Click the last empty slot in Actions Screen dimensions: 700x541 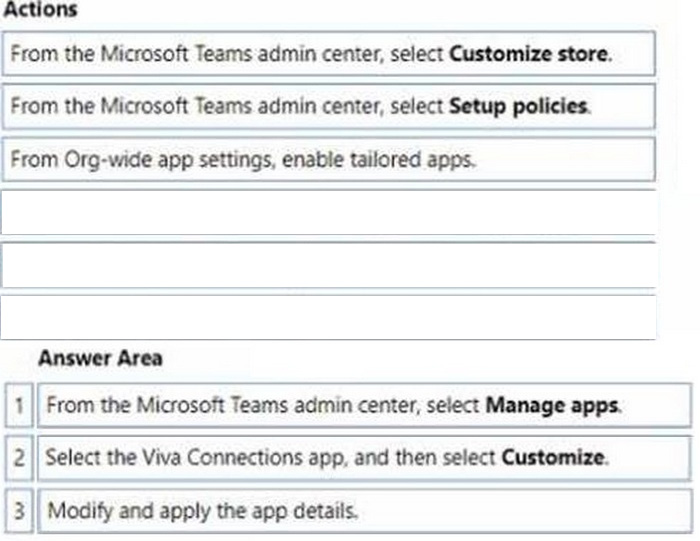point(329,317)
